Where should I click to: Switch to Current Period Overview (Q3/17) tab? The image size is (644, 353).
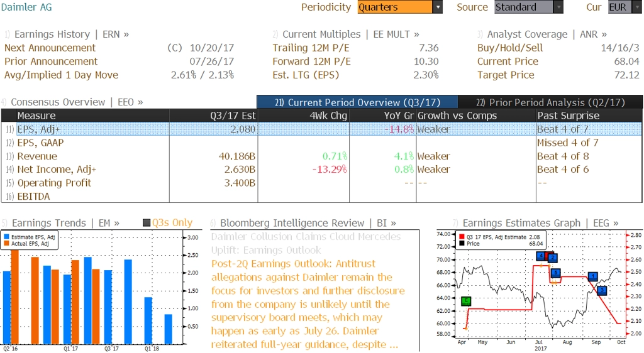357,102
